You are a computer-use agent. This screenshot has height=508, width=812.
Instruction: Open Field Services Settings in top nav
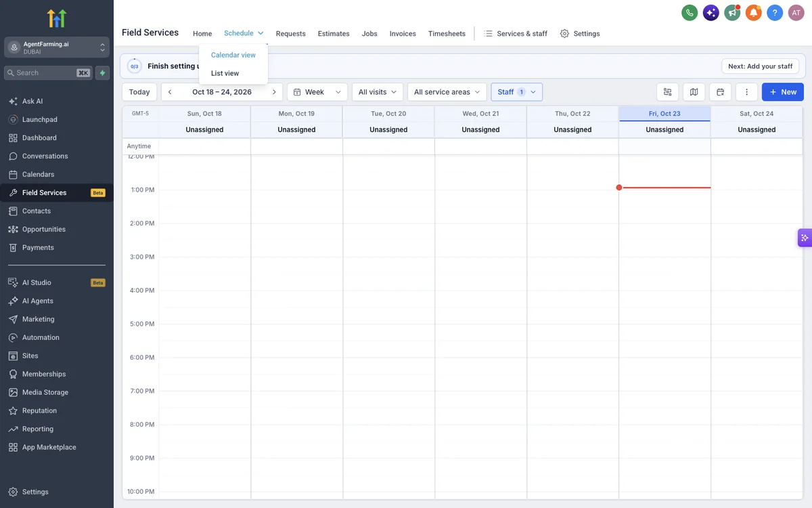[x=580, y=33]
